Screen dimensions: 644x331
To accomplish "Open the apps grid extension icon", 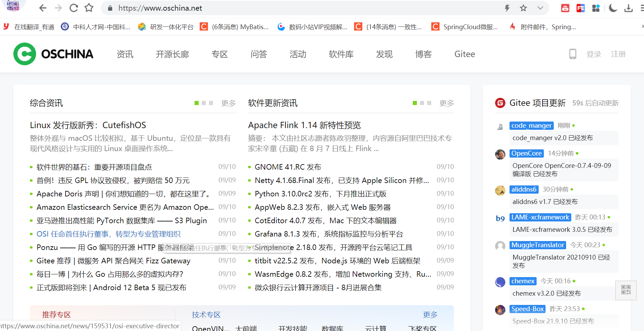I will click(x=596, y=8).
